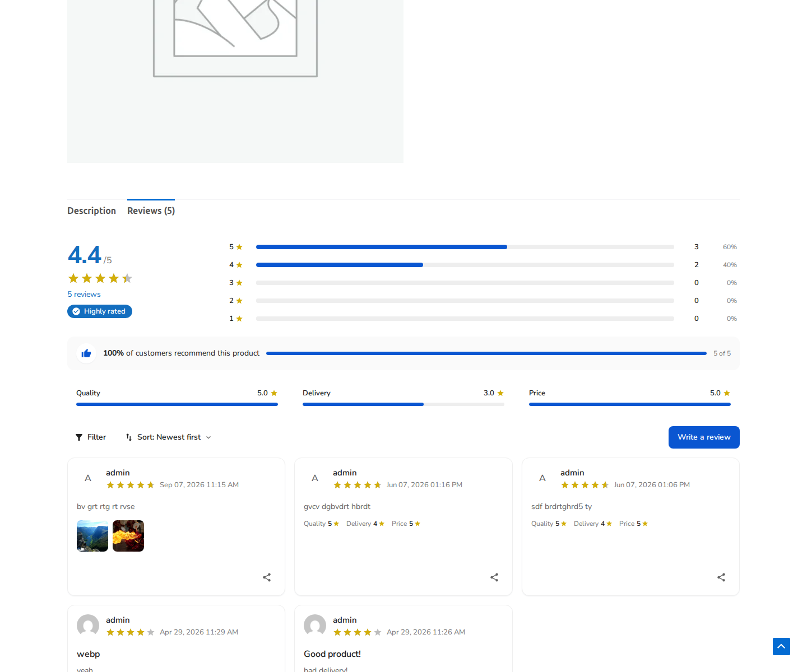Click the 4.4 average rating score
The image size is (807, 672).
click(85, 255)
